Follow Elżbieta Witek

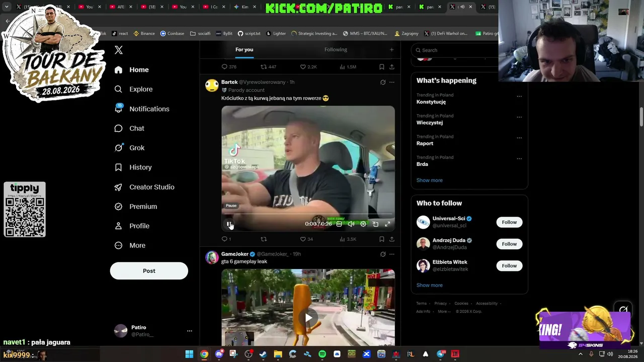(x=509, y=265)
